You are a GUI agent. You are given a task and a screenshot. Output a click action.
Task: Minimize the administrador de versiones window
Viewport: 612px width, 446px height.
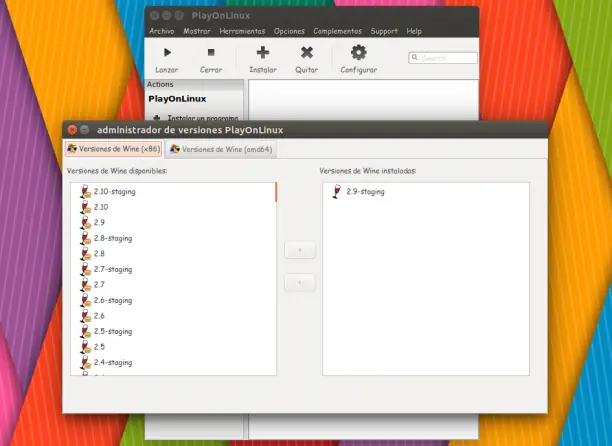tap(84, 130)
